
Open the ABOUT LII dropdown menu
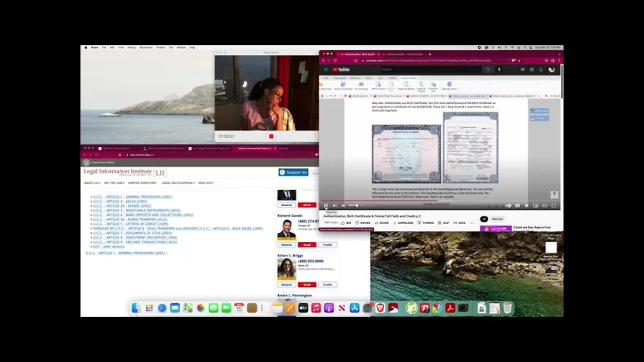[x=92, y=183]
